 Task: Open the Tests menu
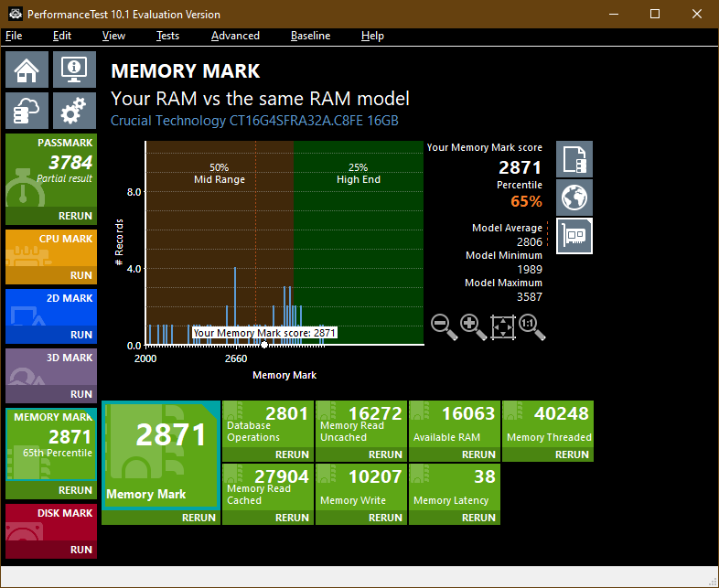pyautogui.click(x=167, y=36)
